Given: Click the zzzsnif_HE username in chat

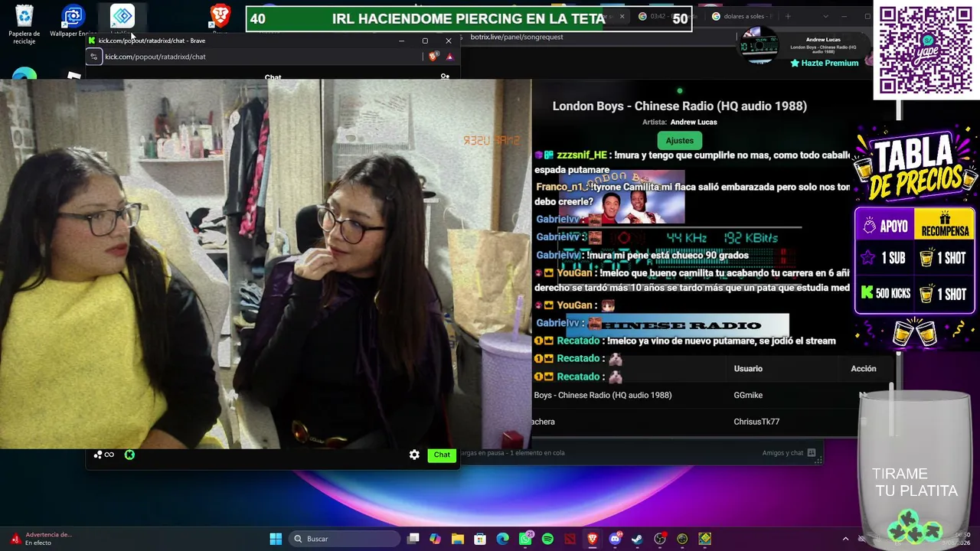Looking at the screenshot, I should click(581, 155).
